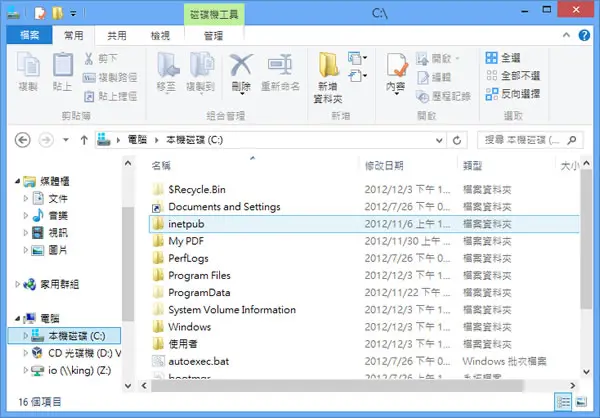Click the 新增資料夾 new folder icon
Image resolution: width=600 pixels, height=418 pixels.
tap(328, 65)
